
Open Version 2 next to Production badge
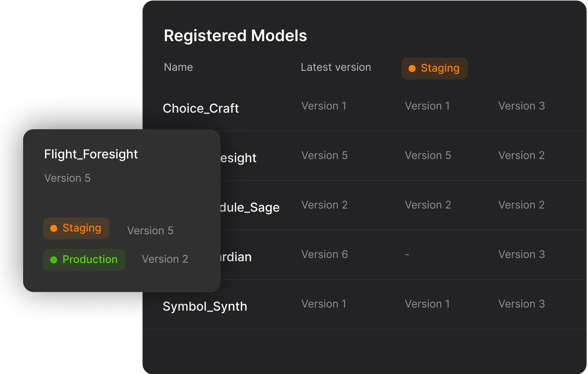[165, 259]
